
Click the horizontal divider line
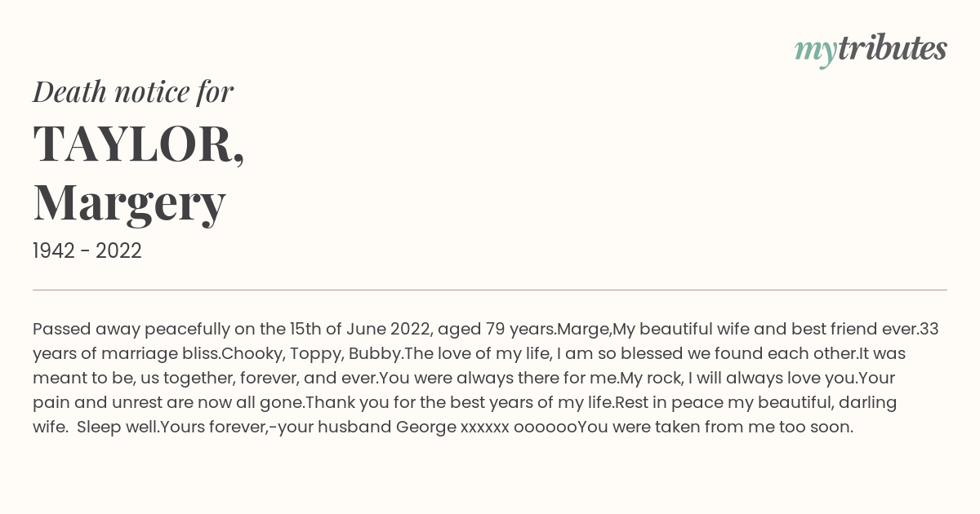pos(490,290)
